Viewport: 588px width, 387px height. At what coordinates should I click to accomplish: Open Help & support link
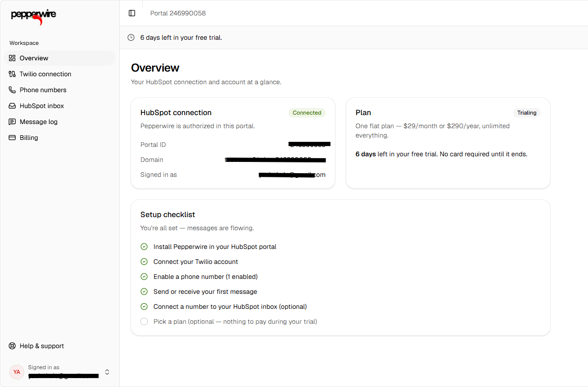(x=59, y=346)
